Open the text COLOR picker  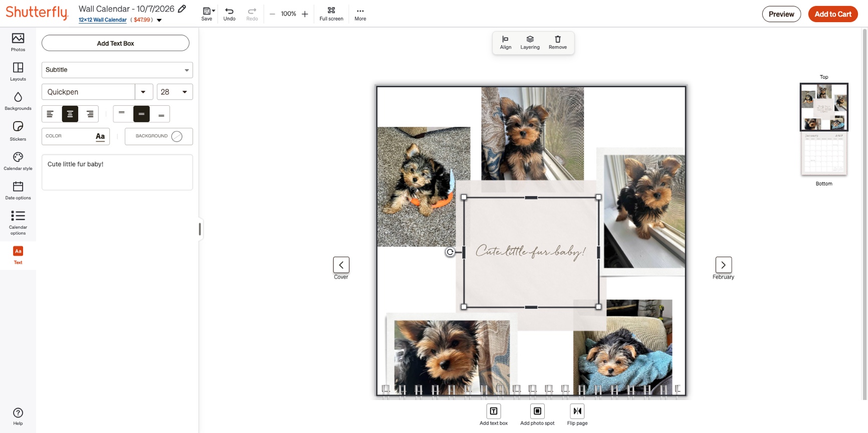pyautogui.click(x=76, y=136)
